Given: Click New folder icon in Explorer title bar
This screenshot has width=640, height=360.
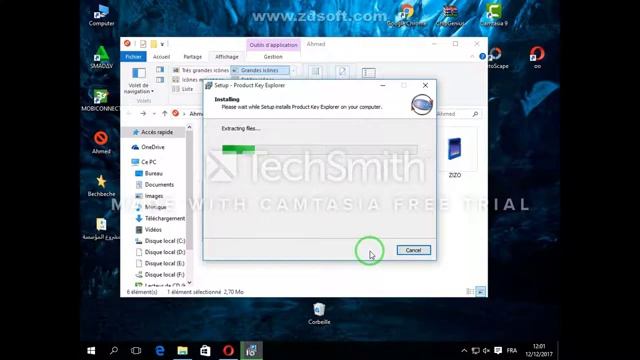Looking at the screenshot, I should 154,44.
